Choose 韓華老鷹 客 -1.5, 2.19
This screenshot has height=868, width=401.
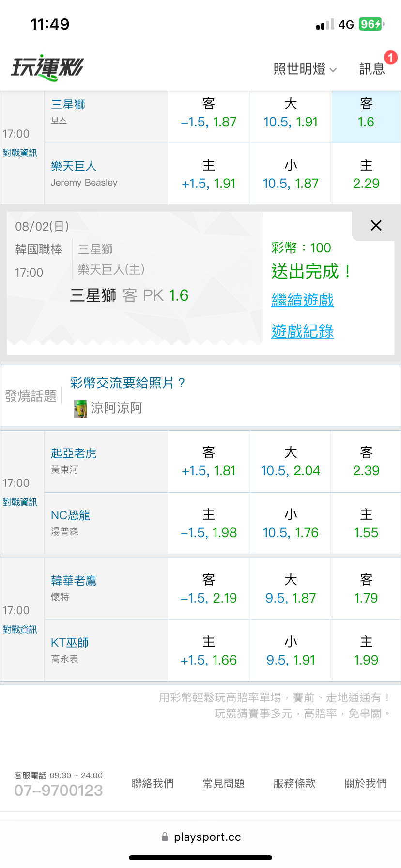pyautogui.click(x=209, y=589)
